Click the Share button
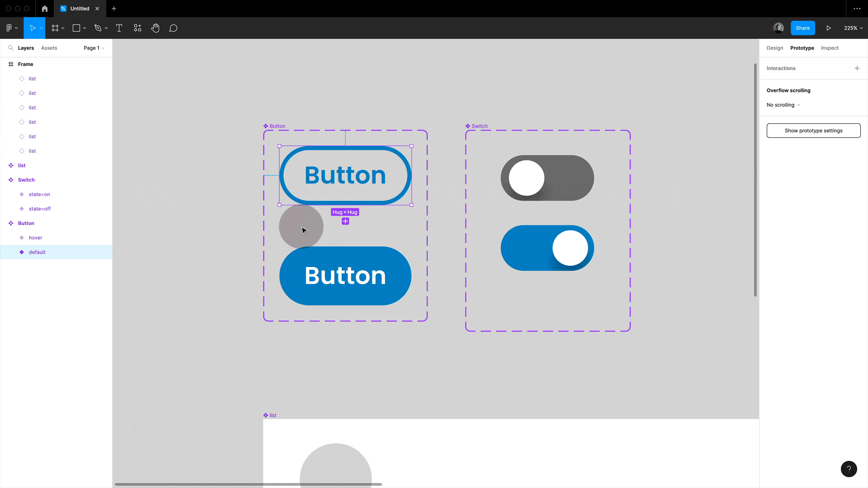This screenshot has width=868, height=488. (x=802, y=28)
